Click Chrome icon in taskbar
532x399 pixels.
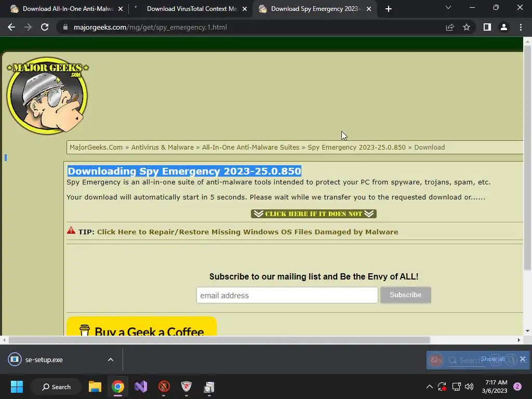118,387
